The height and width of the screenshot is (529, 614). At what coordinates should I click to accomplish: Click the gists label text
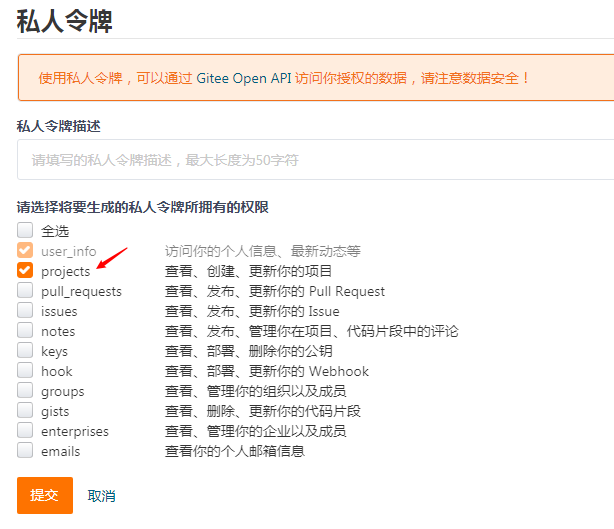pyautogui.click(x=55, y=412)
